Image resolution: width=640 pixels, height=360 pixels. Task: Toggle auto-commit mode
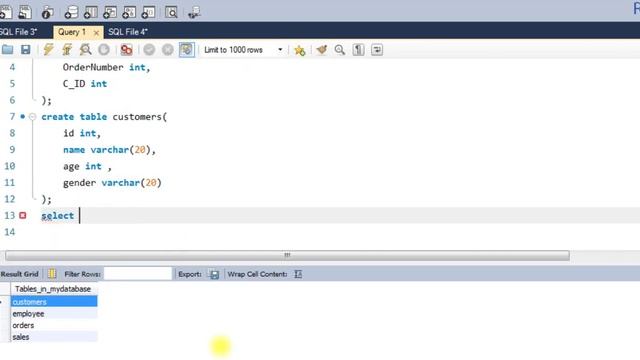[x=187, y=50]
